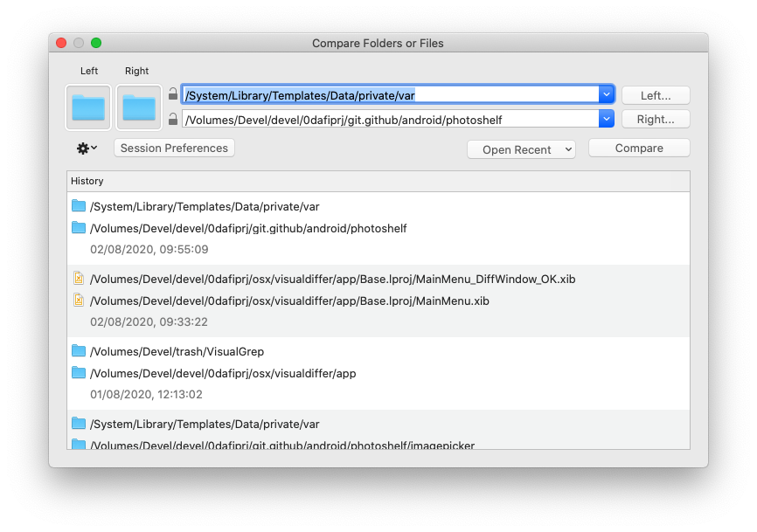This screenshot has width=757, height=532.
Task: Click timestamp 02/08/2020, 09:33:22
Action: pos(149,321)
